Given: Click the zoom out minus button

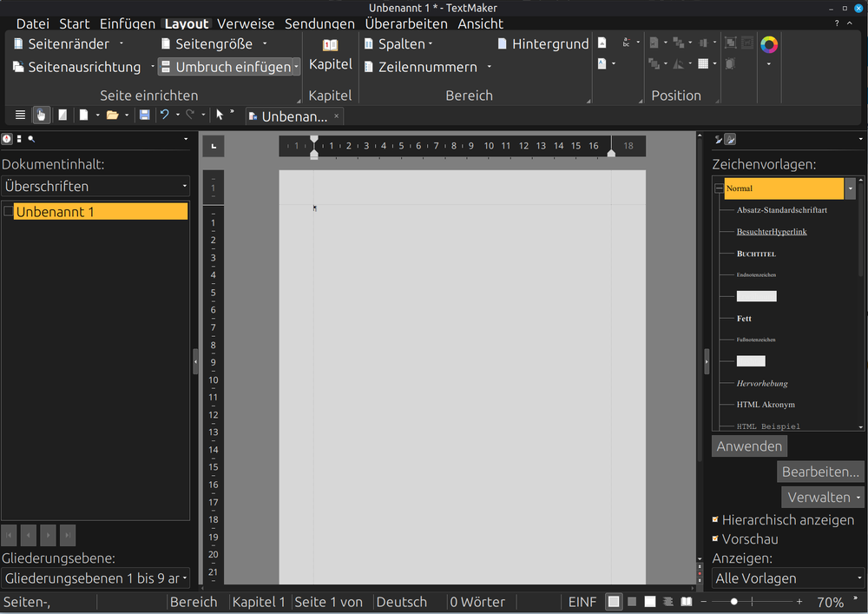Looking at the screenshot, I should tap(704, 601).
